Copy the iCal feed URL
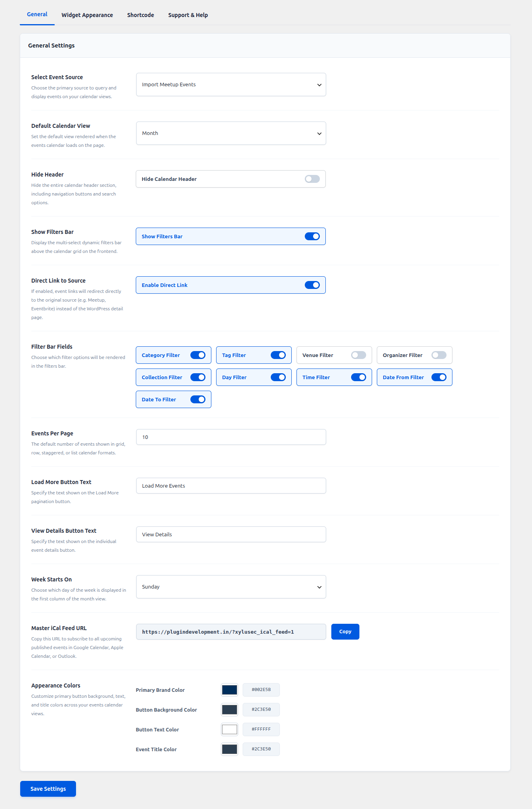 coord(345,632)
